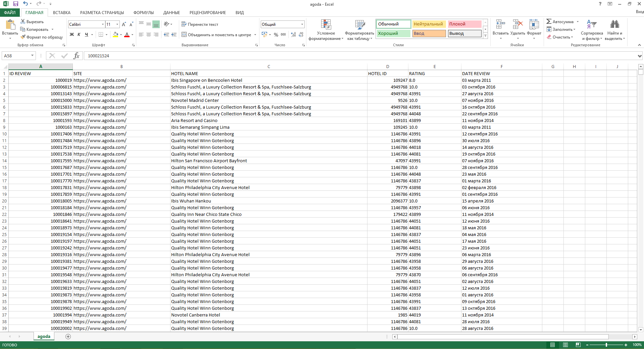Image resolution: width=644 pixels, height=349 pixels.
Task: Open Conditional Formatting (Условное форматирование)
Action: 326,30
